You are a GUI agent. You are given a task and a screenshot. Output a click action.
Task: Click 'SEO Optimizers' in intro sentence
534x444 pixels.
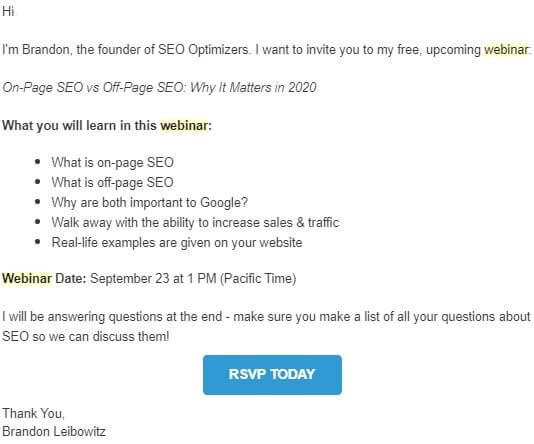203,50
